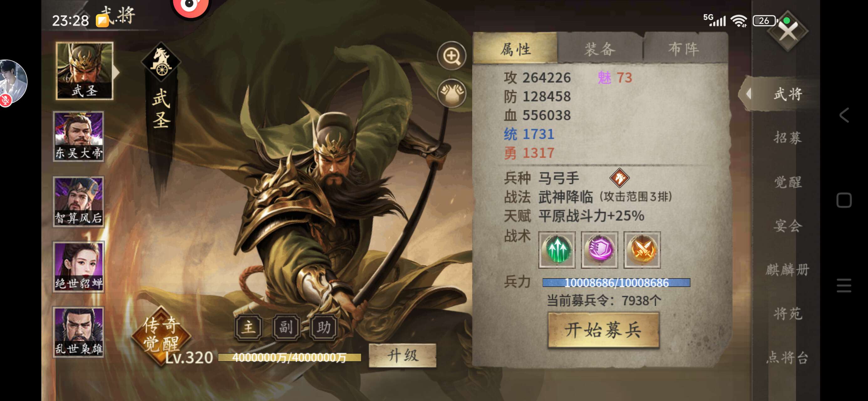868x401 pixels.
Task: Switch to the 布阵 formation tab
Action: click(x=684, y=49)
